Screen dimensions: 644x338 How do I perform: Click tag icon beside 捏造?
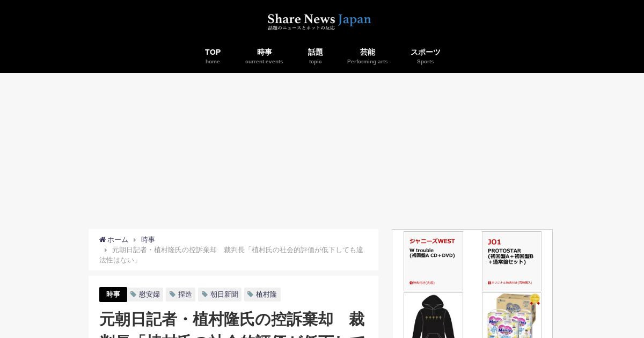click(x=172, y=295)
